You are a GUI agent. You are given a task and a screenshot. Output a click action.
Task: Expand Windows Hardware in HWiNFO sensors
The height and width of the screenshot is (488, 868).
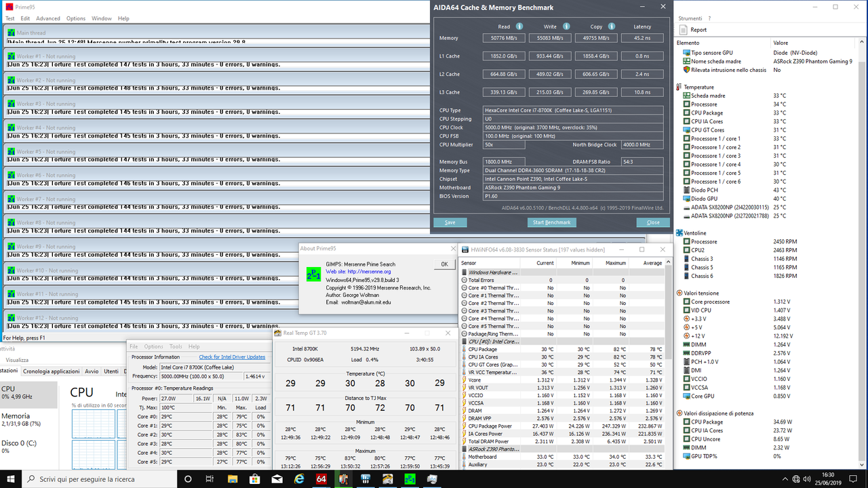pos(464,272)
